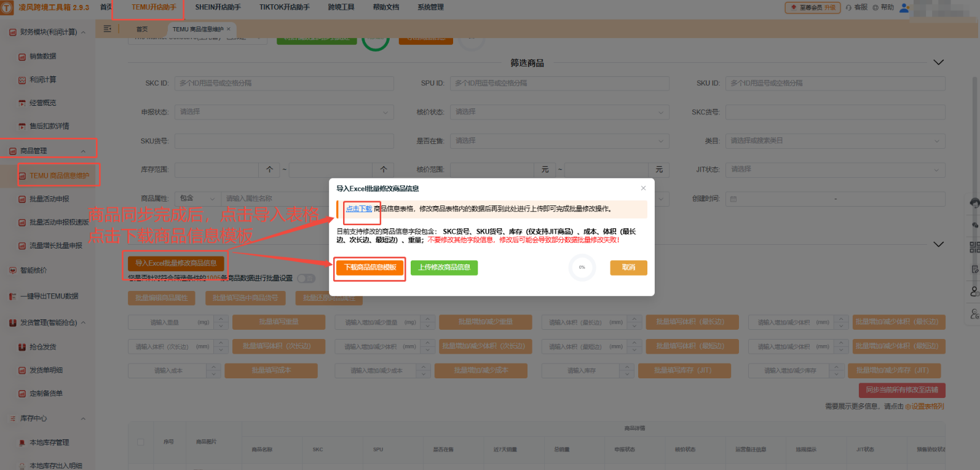Image resolution: width=980 pixels, height=470 pixels.
Task: Click the 发货单明细 sidebar icon
Action: [22, 371]
